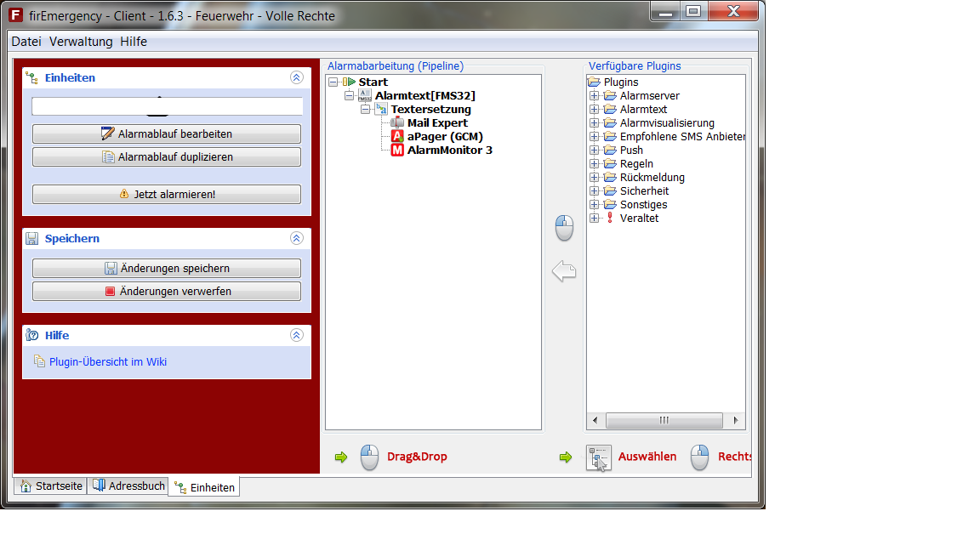Image resolution: width=980 pixels, height=551 pixels.
Task: Click the aPager (GCM) plugin icon
Action: click(x=397, y=137)
